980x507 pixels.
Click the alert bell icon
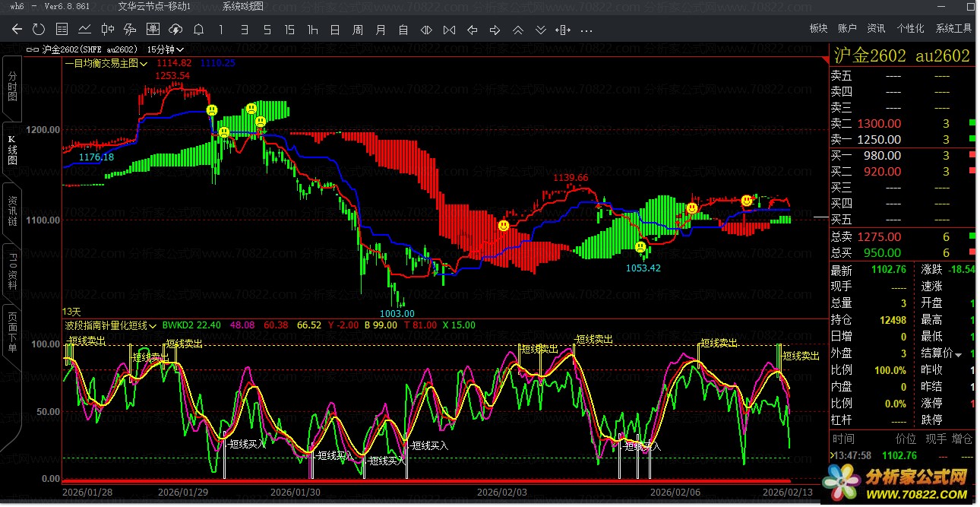(198, 30)
